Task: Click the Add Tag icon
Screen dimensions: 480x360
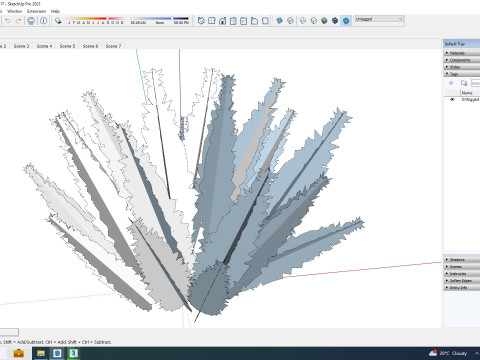Action: pos(451,83)
